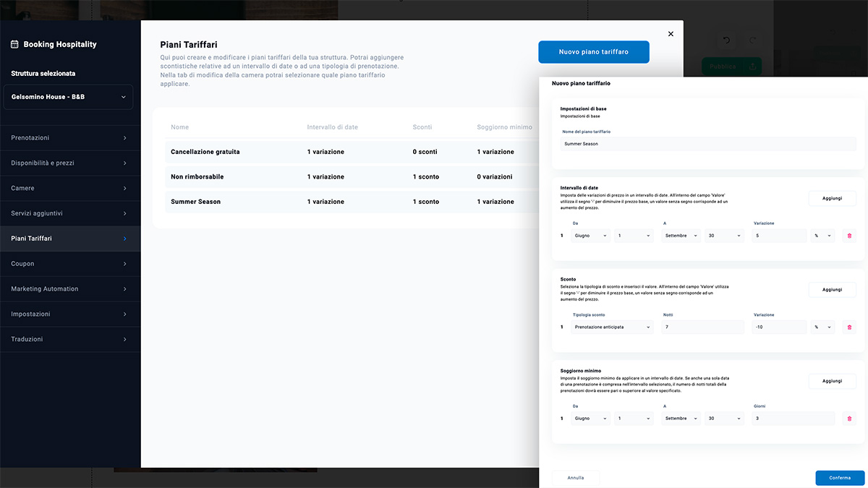The height and width of the screenshot is (488, 868).
Task: Close the Piani Tariffari dialog
Action: click(x=671, y=34)
